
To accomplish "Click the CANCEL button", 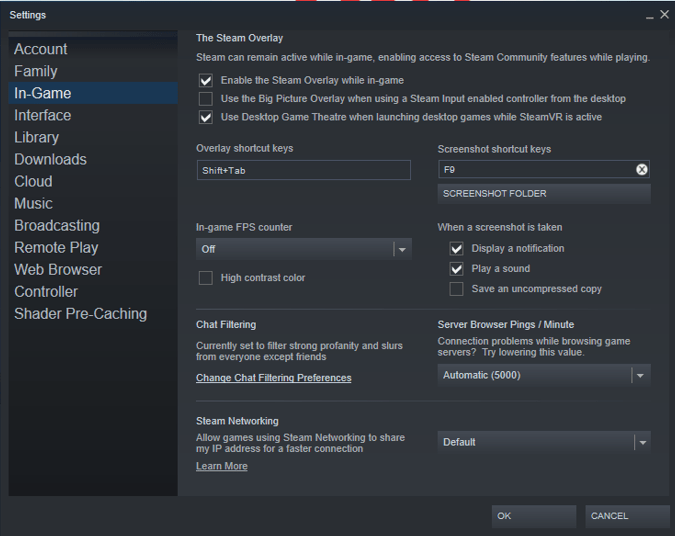I will pos(627,516).
